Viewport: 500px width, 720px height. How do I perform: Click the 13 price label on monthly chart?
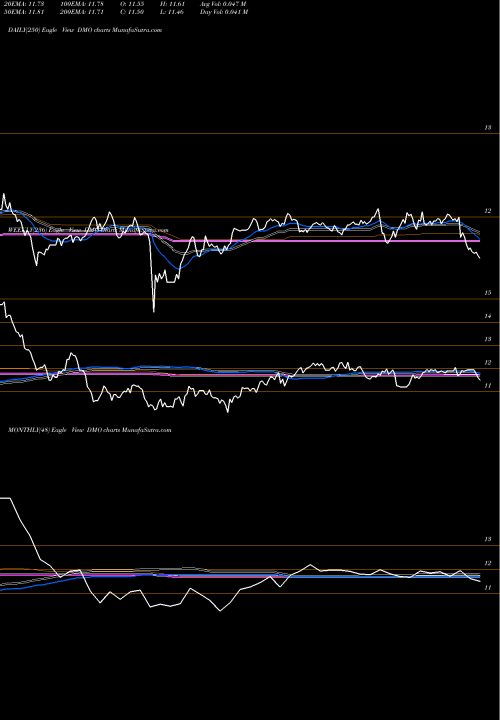tap(488, 539)
